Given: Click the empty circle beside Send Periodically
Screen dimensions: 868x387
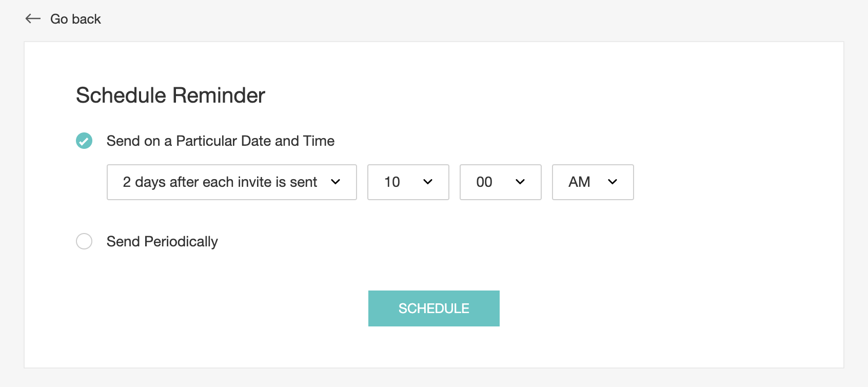Looking at the screenshot, I should point(84,241).
